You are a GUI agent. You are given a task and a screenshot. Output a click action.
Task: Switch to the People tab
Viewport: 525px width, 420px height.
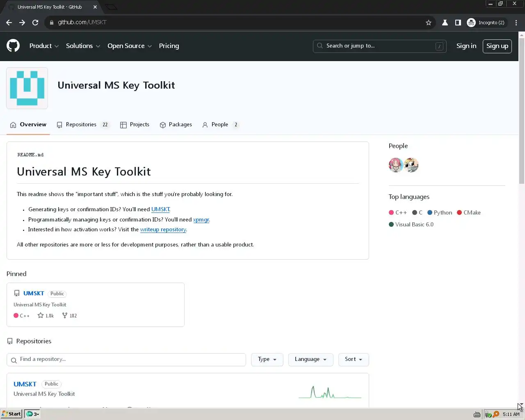[x=221, y=125]
